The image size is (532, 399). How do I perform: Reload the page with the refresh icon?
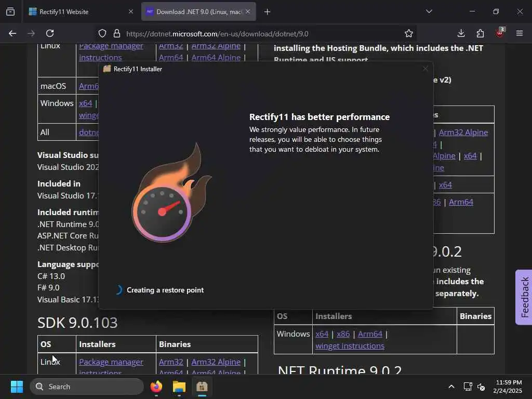click(x=50, y=33)
